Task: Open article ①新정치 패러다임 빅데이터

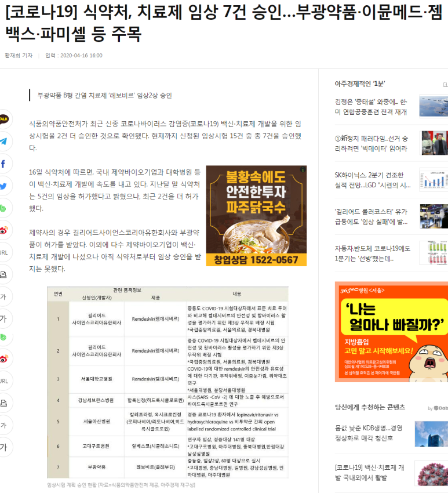Action: pos(371,143)
